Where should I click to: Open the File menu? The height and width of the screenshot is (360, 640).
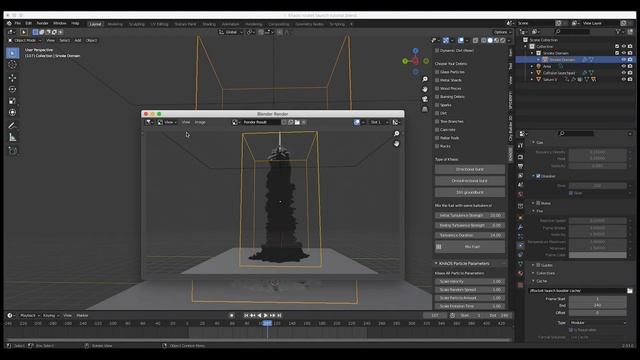(x=18, y=23)
